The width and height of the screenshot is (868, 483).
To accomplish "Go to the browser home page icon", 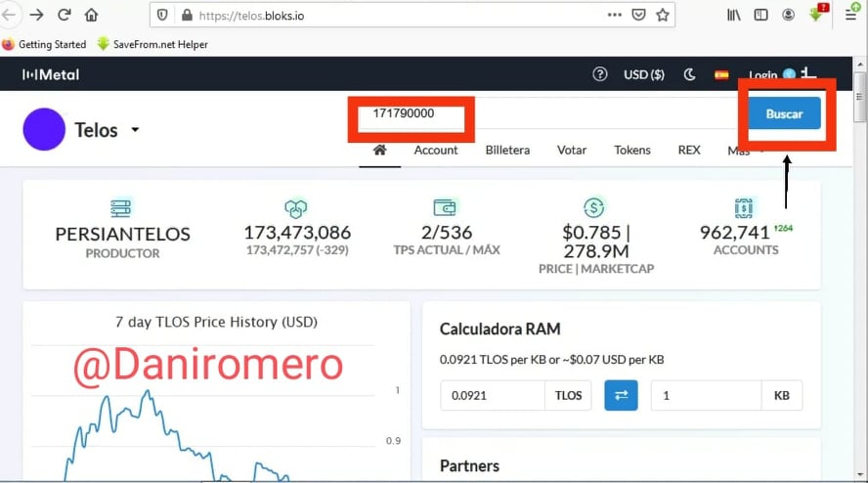I will point(91,15).
